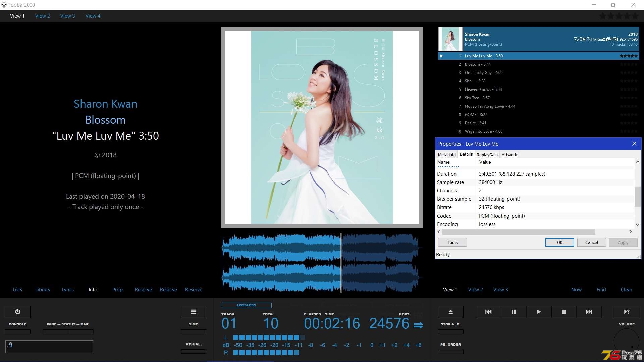Open Tools in Properties dialog
The height and width of the screenshot is (362, 644).
coord(452,242)
